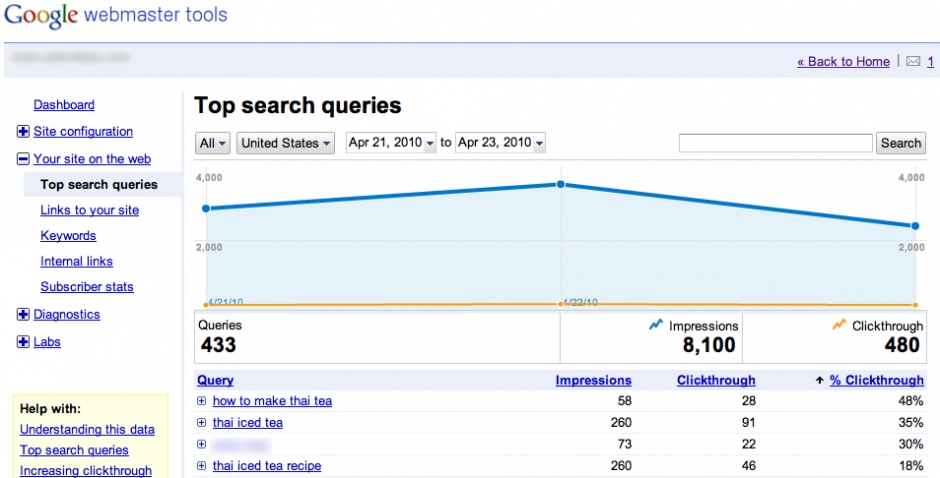The height and width of the screenshot is (478, 940).
Task: Expand the blurred query row details
Action: (x=201, y=444)
